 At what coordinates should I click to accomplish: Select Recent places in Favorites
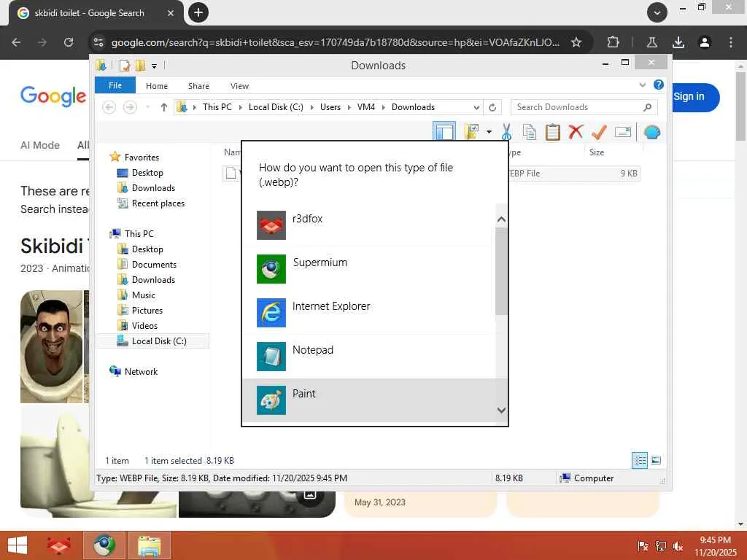click(158, 203)
